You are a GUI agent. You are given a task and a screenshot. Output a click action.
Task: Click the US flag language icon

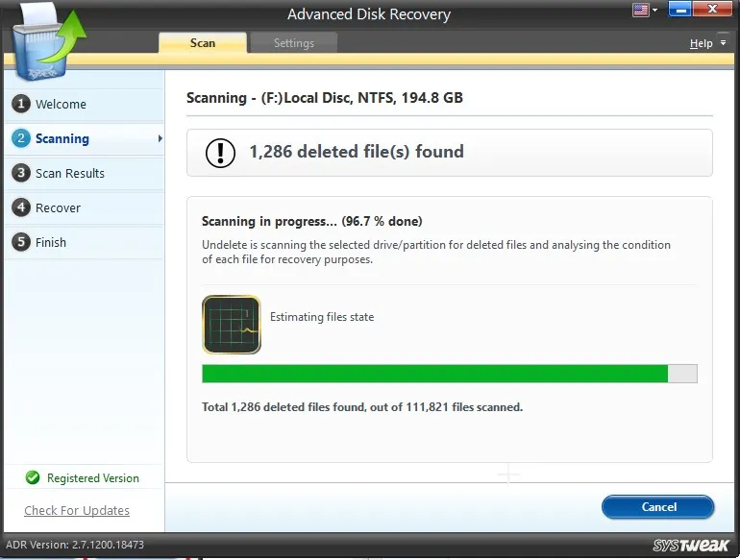coord(640,10)
